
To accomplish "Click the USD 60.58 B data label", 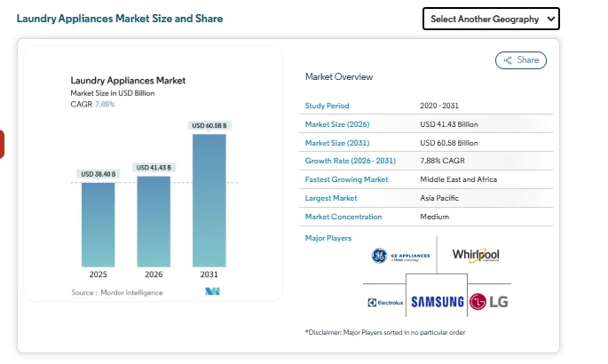I will pyautogui.click(x=209, y=126).
